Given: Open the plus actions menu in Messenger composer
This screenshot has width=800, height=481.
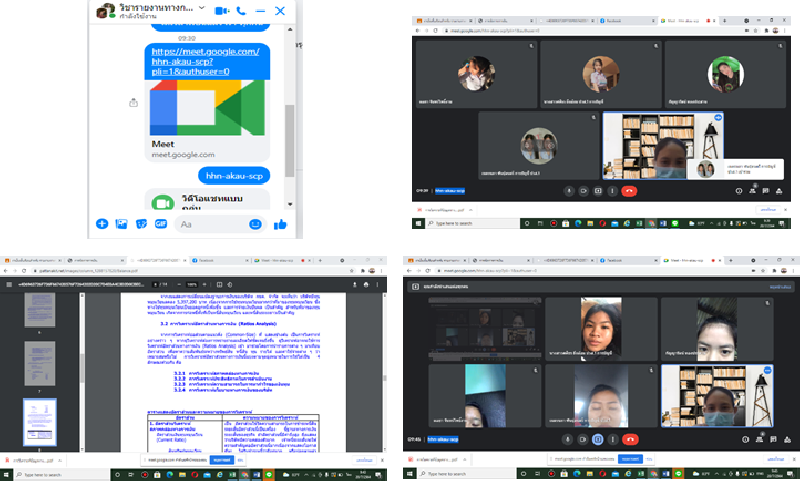Looking at the screenshot, I should coord(102,224).
